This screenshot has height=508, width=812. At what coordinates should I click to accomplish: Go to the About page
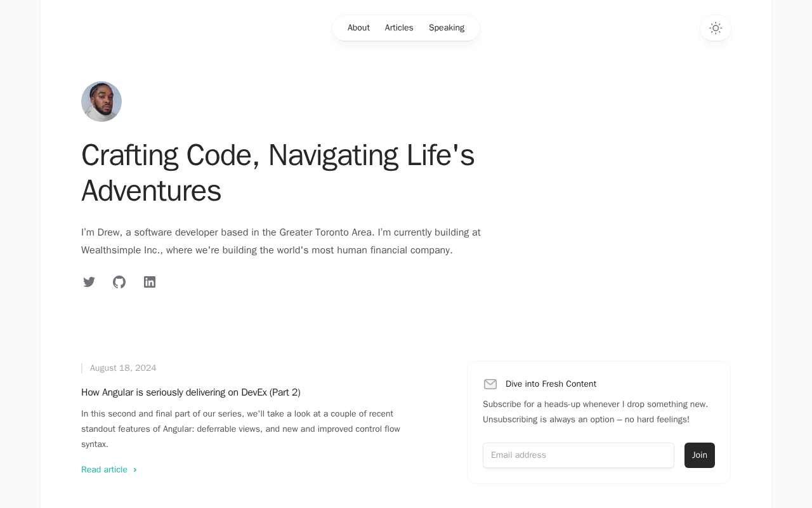tap(358, 28)
